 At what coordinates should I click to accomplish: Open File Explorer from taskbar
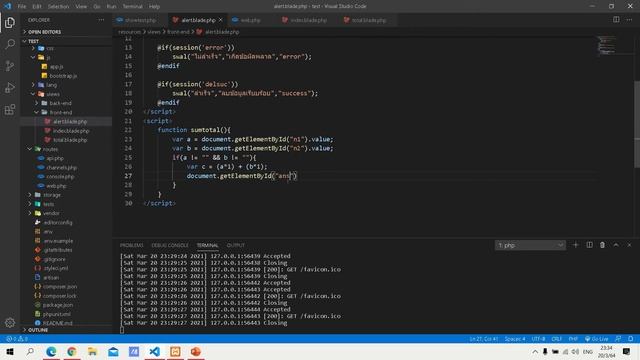coord(93,351)
